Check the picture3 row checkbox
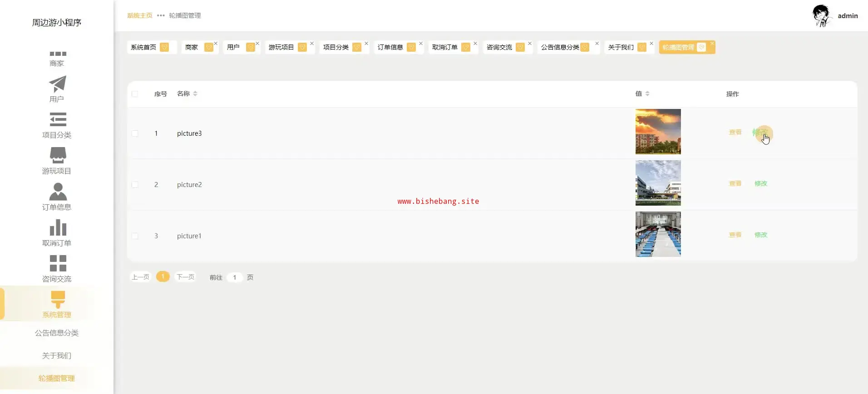Image resolution: width=868 pixels, height=394 pixels. tap(135, 133)
